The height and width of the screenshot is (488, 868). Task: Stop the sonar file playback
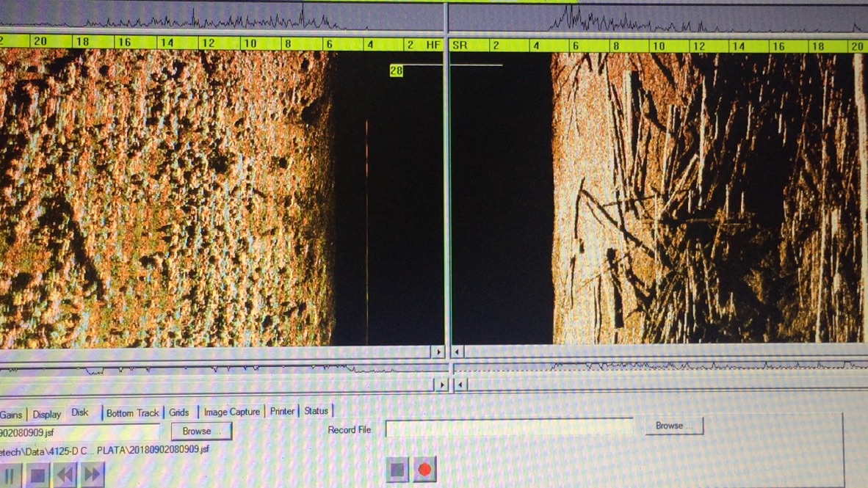(x=37, y=476)
